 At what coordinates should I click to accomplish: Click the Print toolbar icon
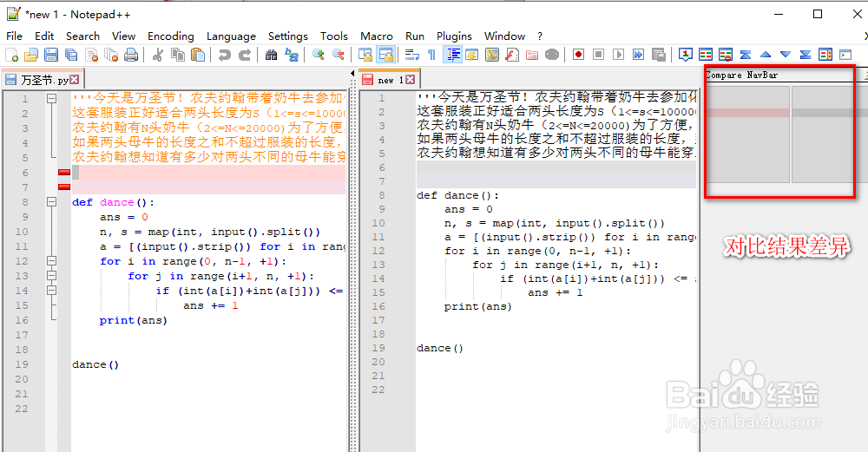coord(131,54)
